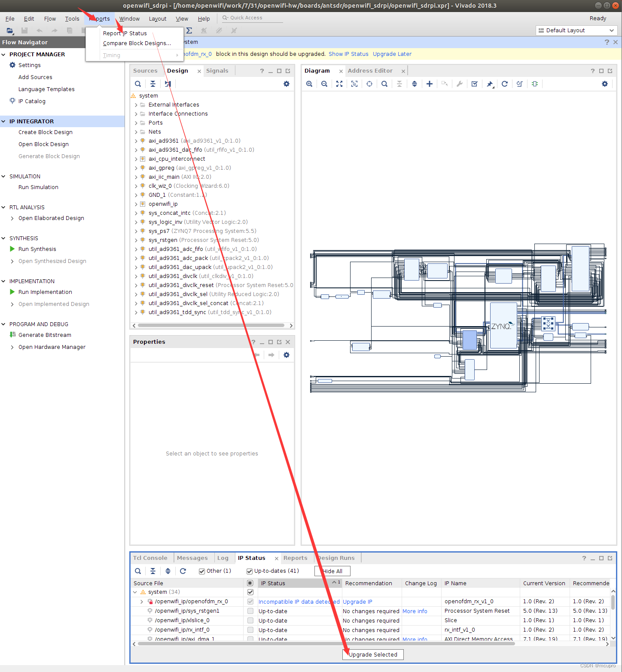Follow the Show IP Status link
This screenshot has height=672, width=622.
tap(348, 54)
